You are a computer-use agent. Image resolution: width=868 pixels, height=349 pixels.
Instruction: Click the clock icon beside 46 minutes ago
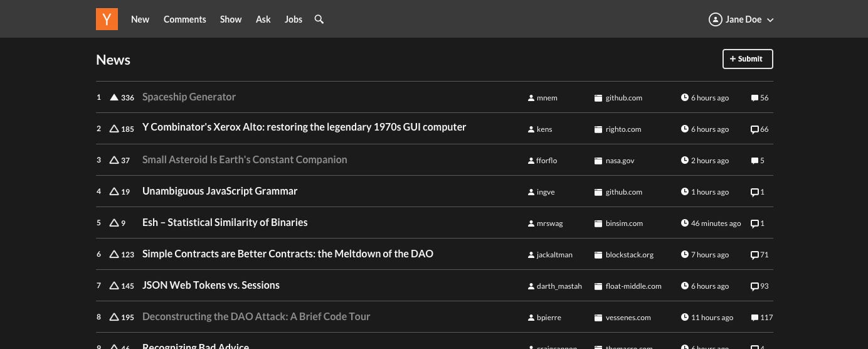[685, 223]
